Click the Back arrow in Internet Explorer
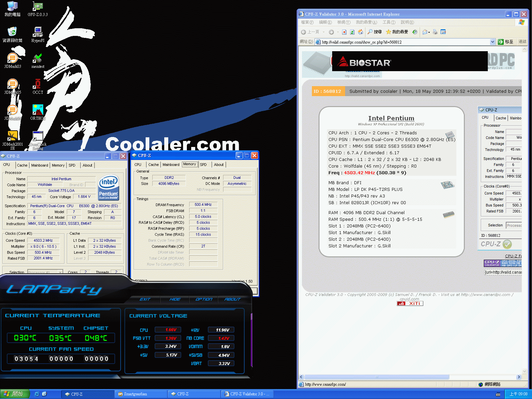 pyautogui.click(x=304, y=32)
